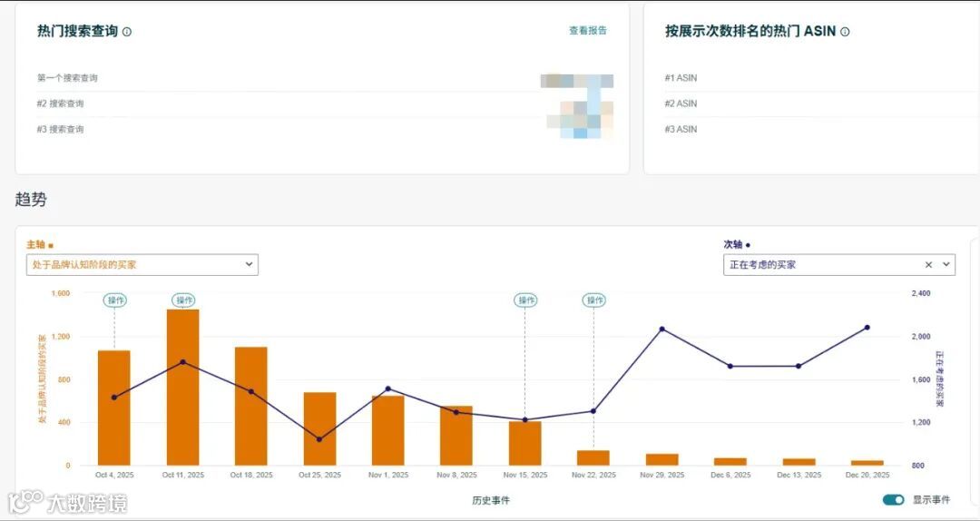Image resolution: width=980 pixels, height=521 pixels.
Task: Click line point above Dec 6, 2025
Action: tap(730, 366)
